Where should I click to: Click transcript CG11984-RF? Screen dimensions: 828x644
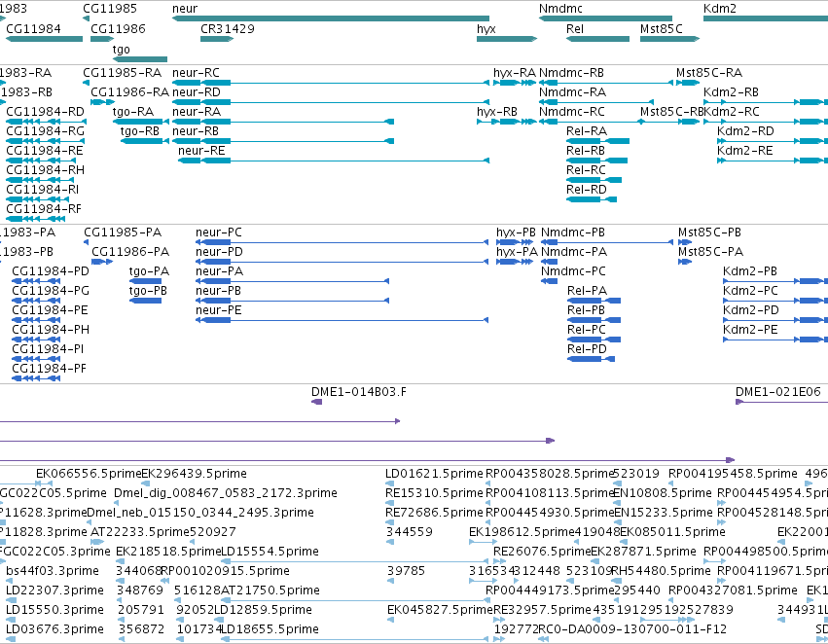click(35, 219)
